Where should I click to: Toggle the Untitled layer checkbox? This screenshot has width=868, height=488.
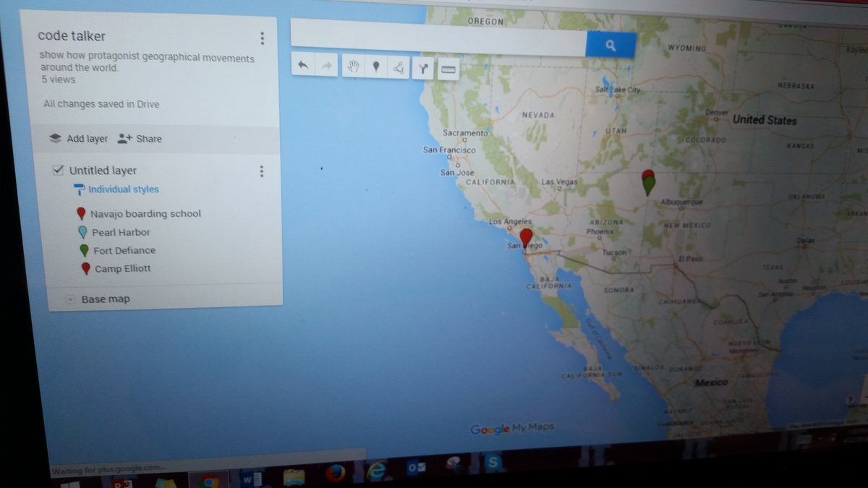[58, 170]
